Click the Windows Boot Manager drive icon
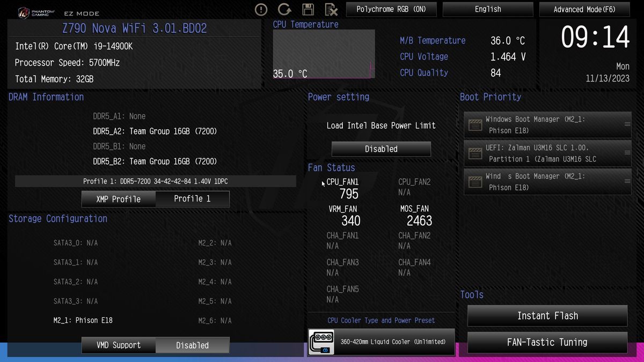 pos(475,124)
